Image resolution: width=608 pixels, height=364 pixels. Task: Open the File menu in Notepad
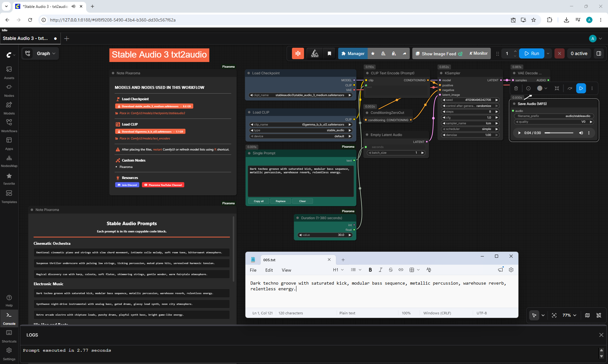253,270
